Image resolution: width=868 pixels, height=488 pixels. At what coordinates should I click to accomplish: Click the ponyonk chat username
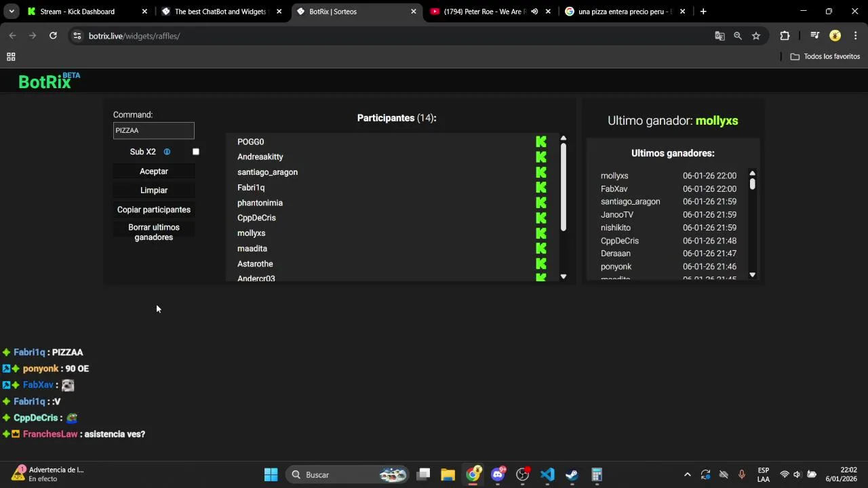coord(41,369)
